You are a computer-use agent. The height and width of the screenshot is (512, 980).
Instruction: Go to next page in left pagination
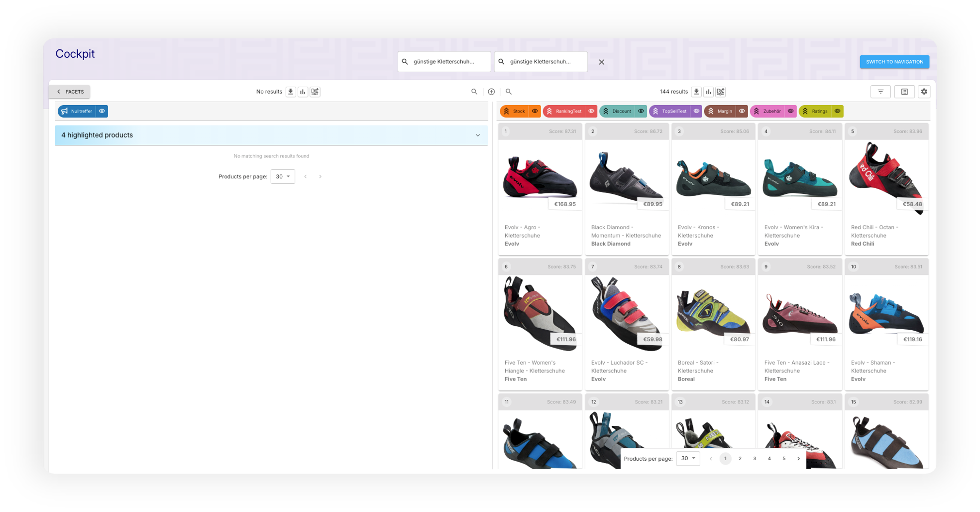[x=321, y=177]
